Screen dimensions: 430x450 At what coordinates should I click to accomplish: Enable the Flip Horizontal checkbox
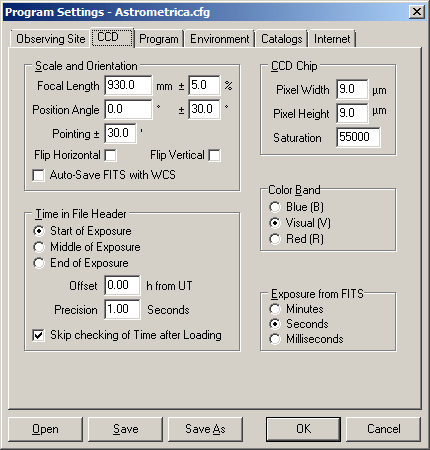tap(111, 155)
